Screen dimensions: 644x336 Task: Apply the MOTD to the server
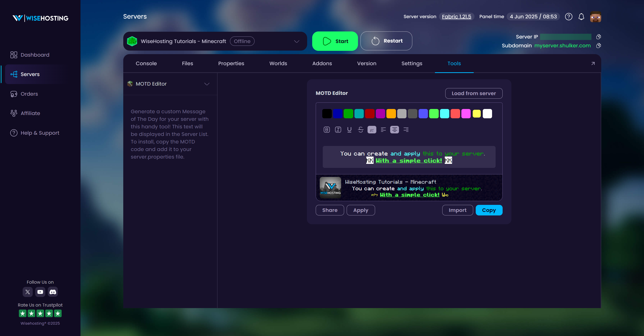(361, 210)
